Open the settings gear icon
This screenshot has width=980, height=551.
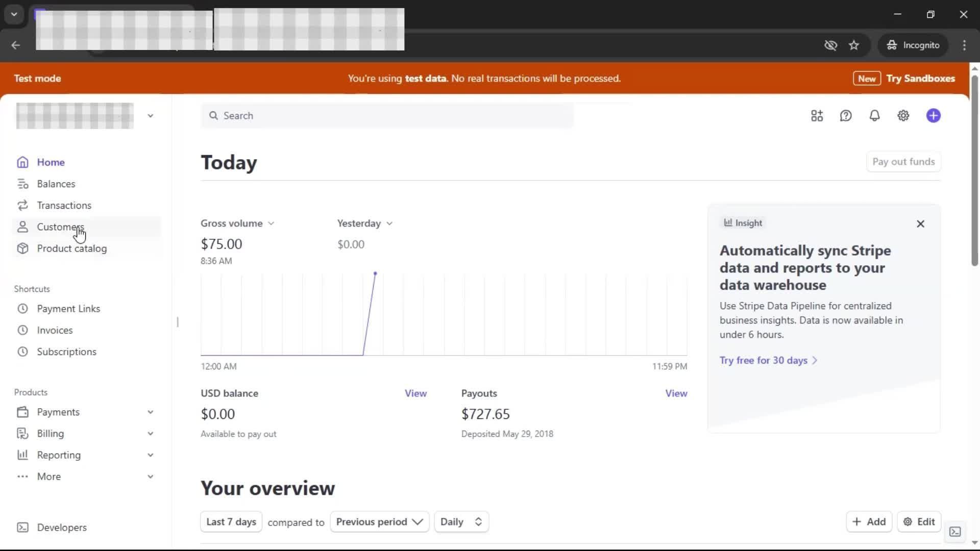pyautogui.click(x=903, y=116)
